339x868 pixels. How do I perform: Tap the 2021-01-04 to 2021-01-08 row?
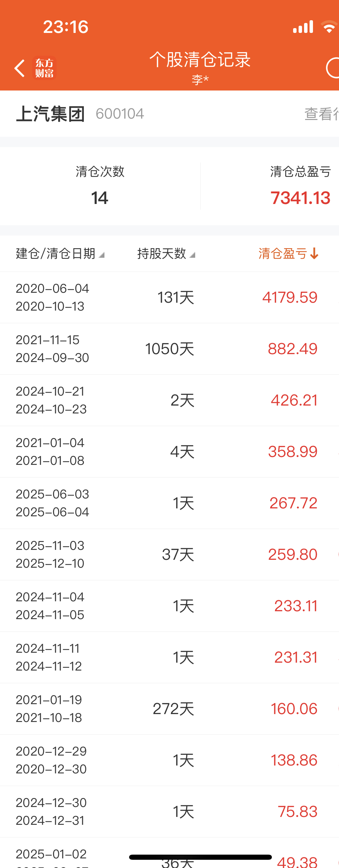(x=169, y=451)
